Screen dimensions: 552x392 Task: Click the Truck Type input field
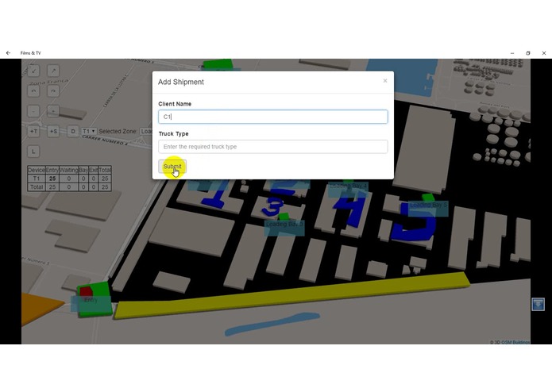point(273,147)
